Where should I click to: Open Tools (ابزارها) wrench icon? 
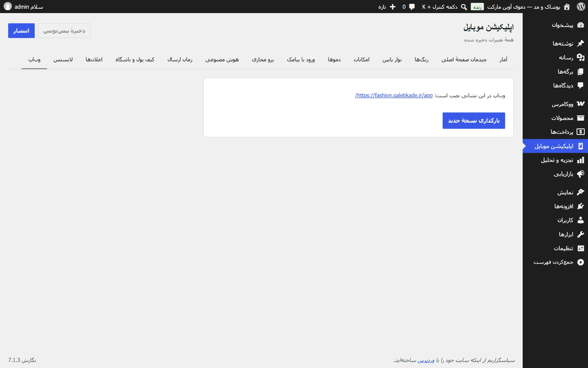coord(580,234)
